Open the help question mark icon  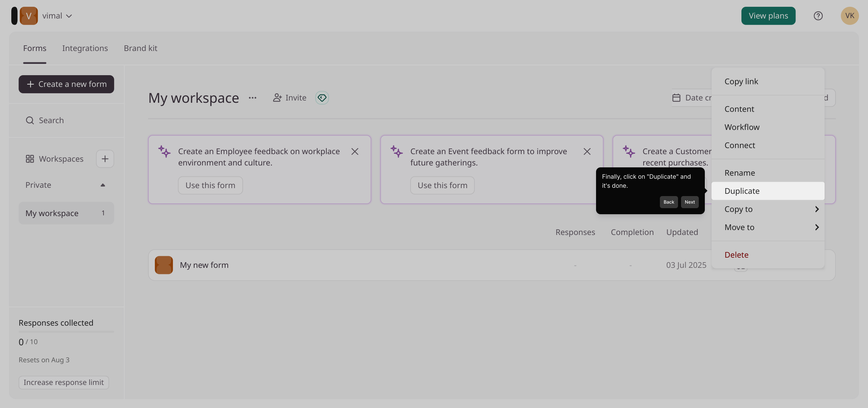tap(818, 16)
